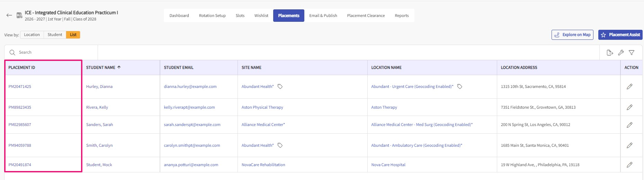
Task: Click the Search input field
Action: (x=52, y=52)
